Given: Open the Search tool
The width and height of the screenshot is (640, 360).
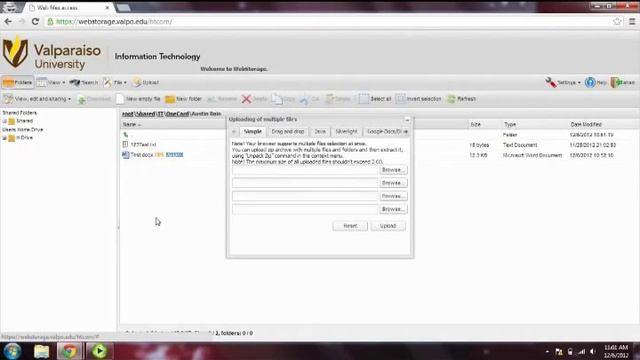Looking at the screenshot, I should 83,82.
